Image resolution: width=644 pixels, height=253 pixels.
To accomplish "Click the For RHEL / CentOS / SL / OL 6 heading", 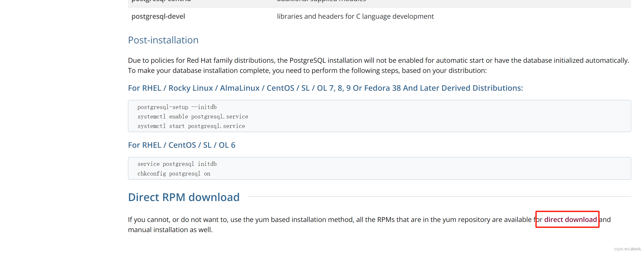I will (181, 145).
